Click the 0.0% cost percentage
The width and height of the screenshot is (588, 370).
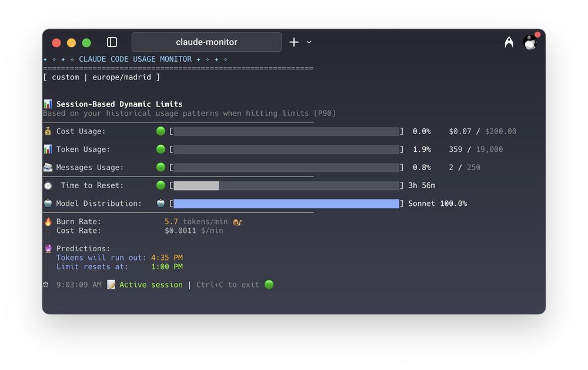pyautogui.click(x=422, y=131)
